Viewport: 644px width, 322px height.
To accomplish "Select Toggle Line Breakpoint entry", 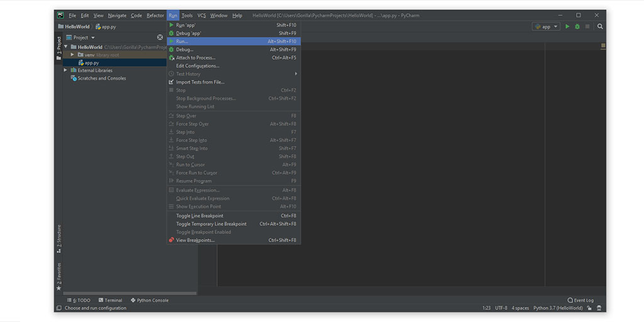I will click(234, 216).
